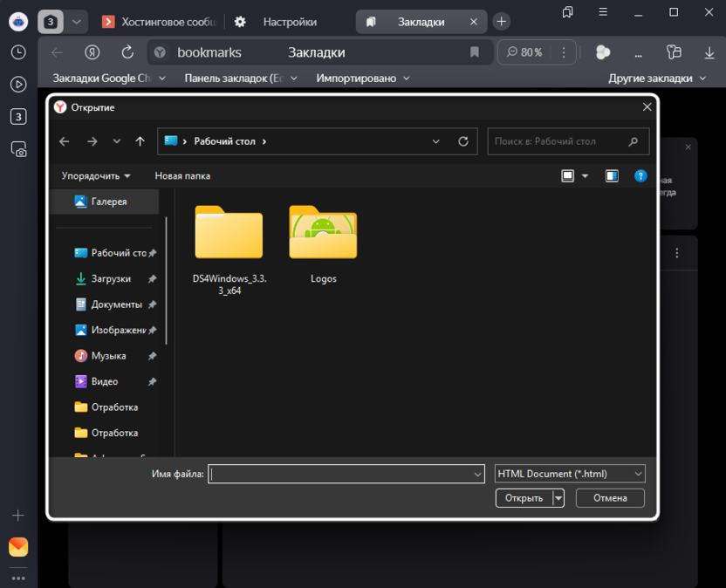Screen dimensions: 726x588
Task: Open the address path history dropdown
Action: 436,141
